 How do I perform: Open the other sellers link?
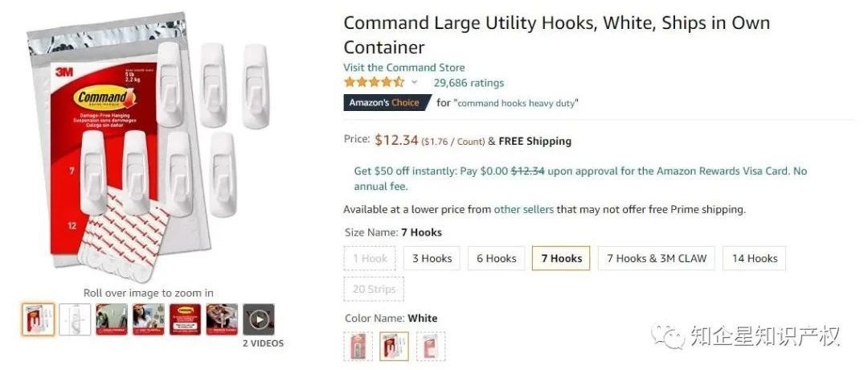[x=523, y=209]
